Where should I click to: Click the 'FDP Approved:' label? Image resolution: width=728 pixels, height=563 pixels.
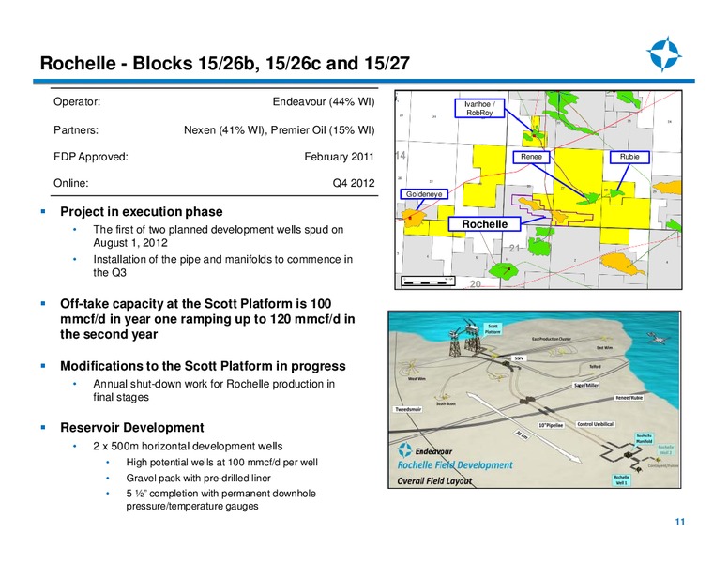[x=91, y=157]
